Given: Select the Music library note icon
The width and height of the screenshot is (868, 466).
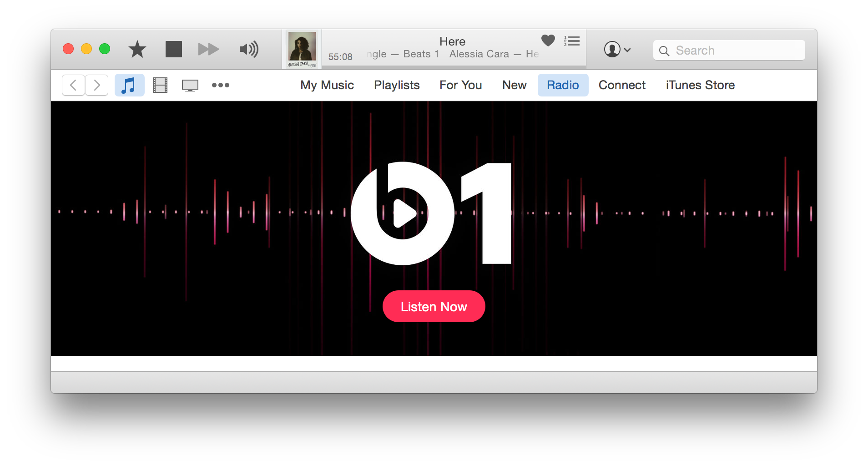Looking at the screenshot, I should (129, 85).
